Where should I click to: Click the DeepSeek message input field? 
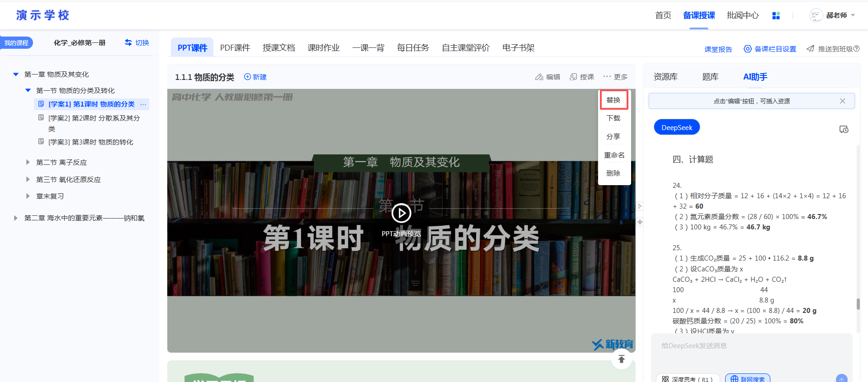click(750, 352)
